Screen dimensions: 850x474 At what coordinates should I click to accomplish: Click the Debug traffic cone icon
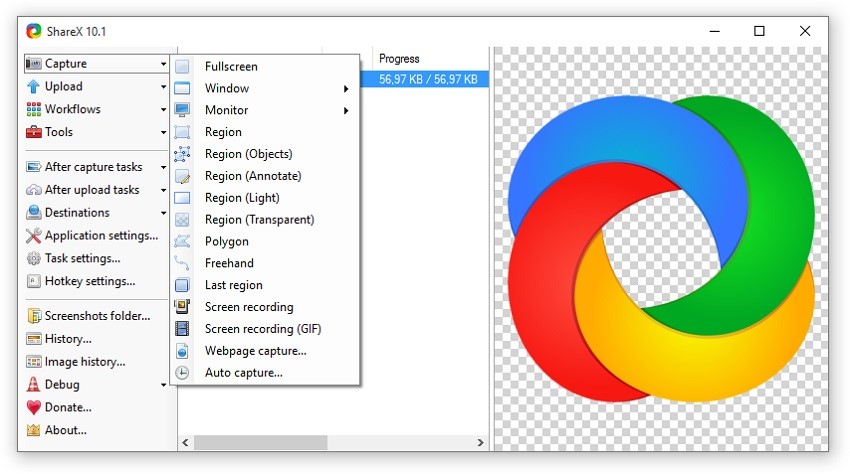pos(34,385)
